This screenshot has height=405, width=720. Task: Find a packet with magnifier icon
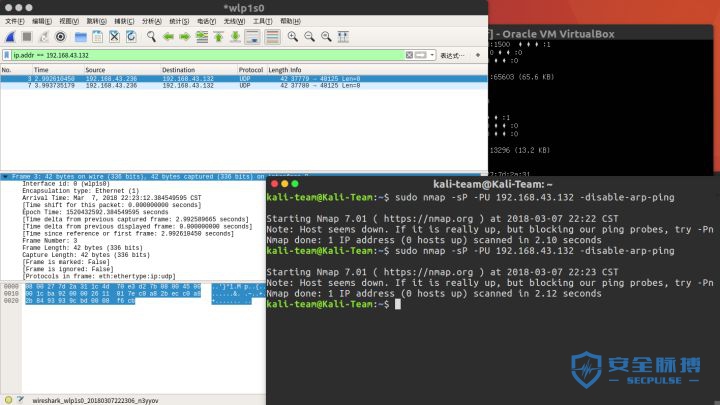point(151,37)
